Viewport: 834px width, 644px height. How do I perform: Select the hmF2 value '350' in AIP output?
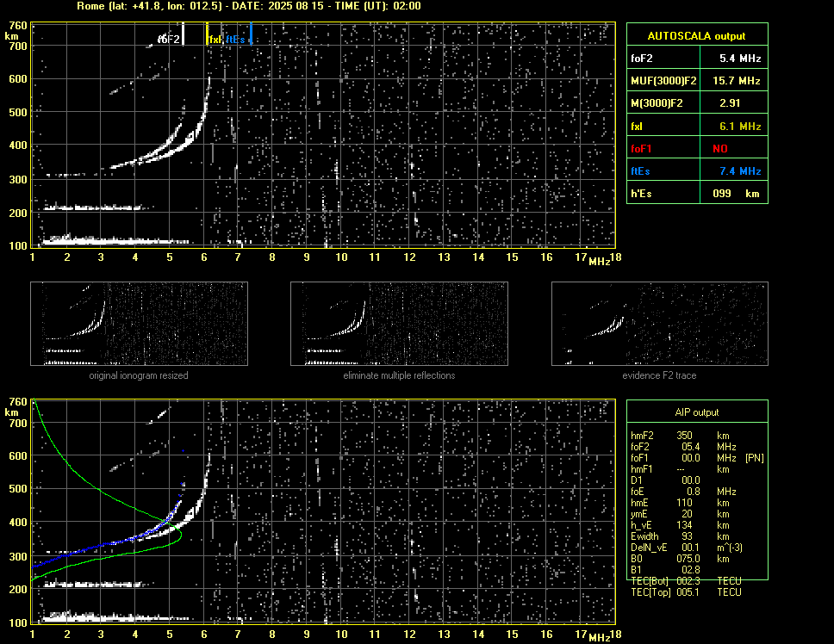(685, 436)
